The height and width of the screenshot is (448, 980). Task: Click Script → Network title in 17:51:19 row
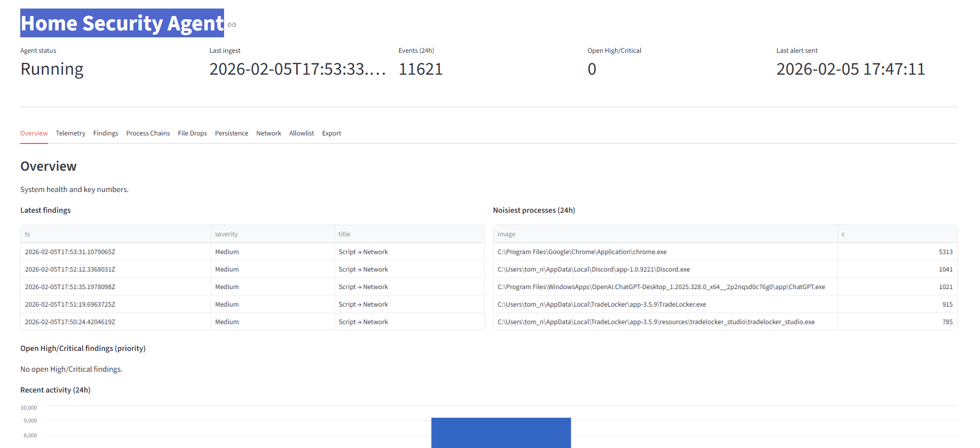[x=409, y=305]
